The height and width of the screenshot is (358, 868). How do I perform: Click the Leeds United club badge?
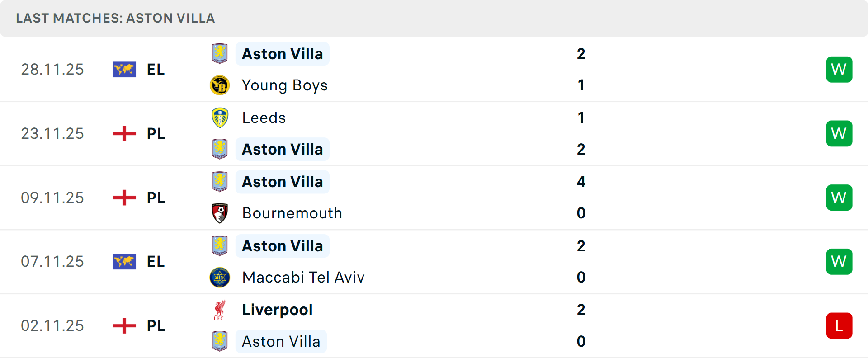(220, 118)
